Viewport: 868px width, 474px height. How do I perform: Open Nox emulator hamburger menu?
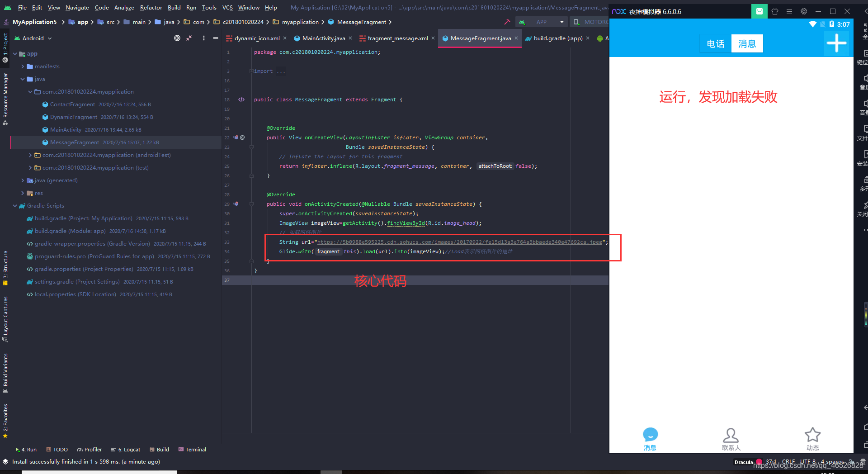point(789,11)
